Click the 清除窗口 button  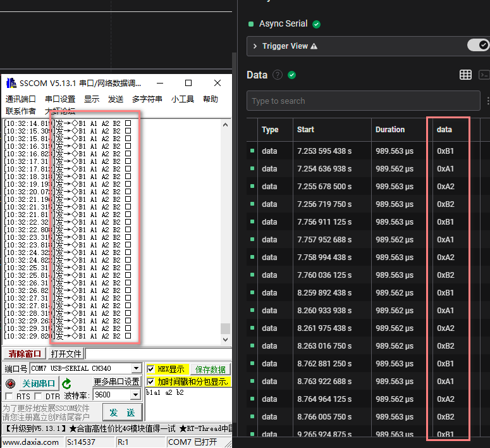coord(25,354)
